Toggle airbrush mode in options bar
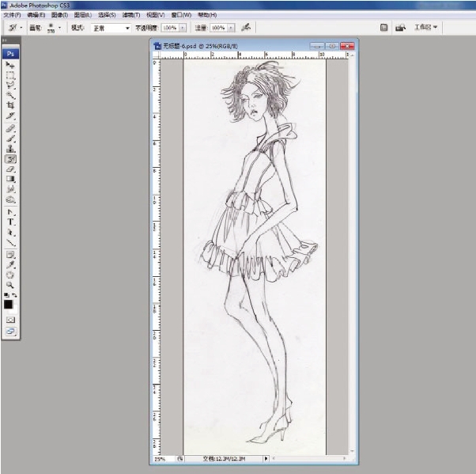Image resolution: width=476 pixels, height=474 pixels. pyautogui.click(x=247, y=27)
